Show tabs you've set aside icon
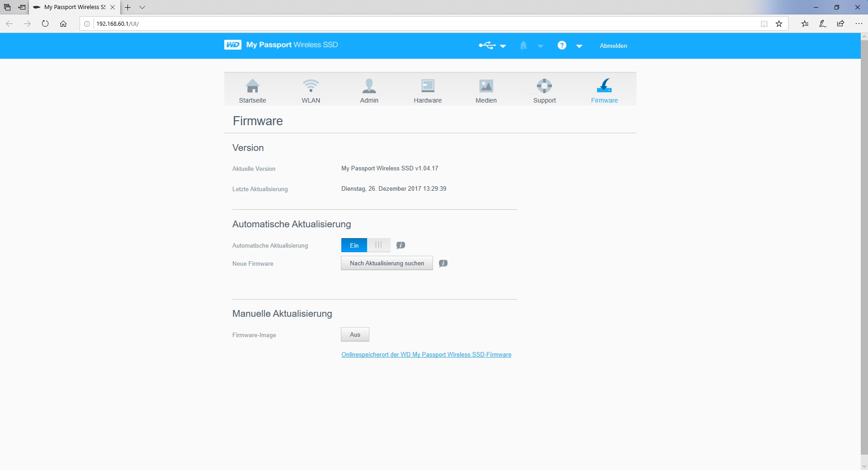Viewport: 868px width, 470px height. [x=7, y=7]
